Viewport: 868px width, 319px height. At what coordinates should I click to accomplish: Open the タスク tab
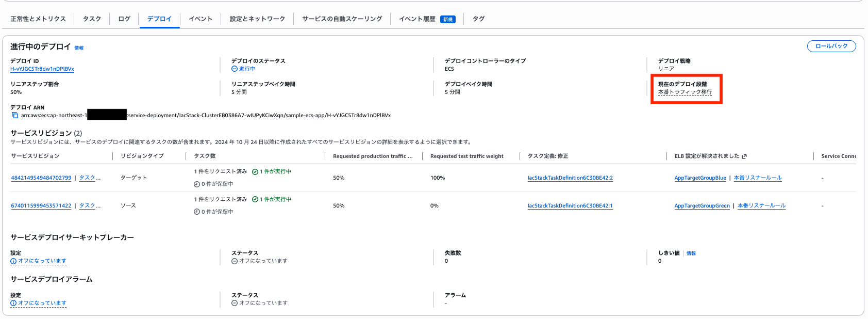click(92, 19)
